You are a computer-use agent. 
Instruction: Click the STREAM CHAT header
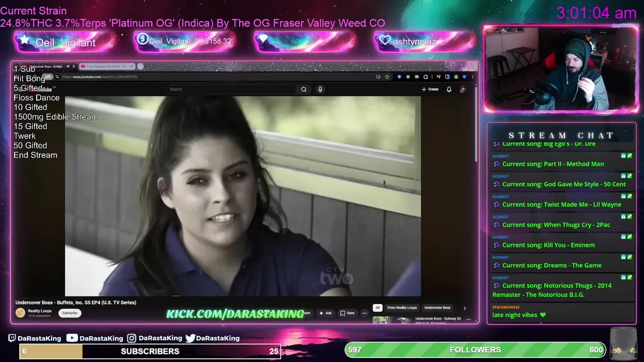(561, 135)
